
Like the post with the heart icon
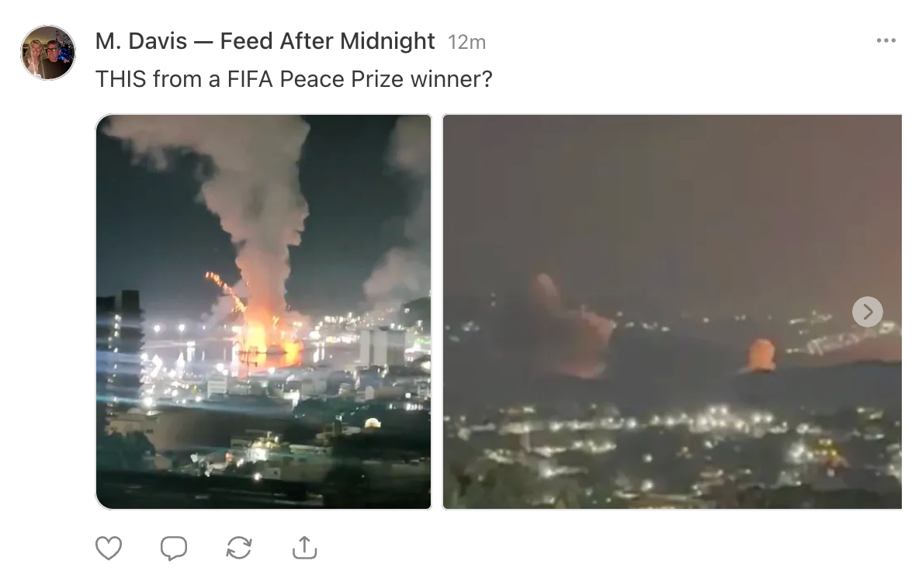point(109,548)
